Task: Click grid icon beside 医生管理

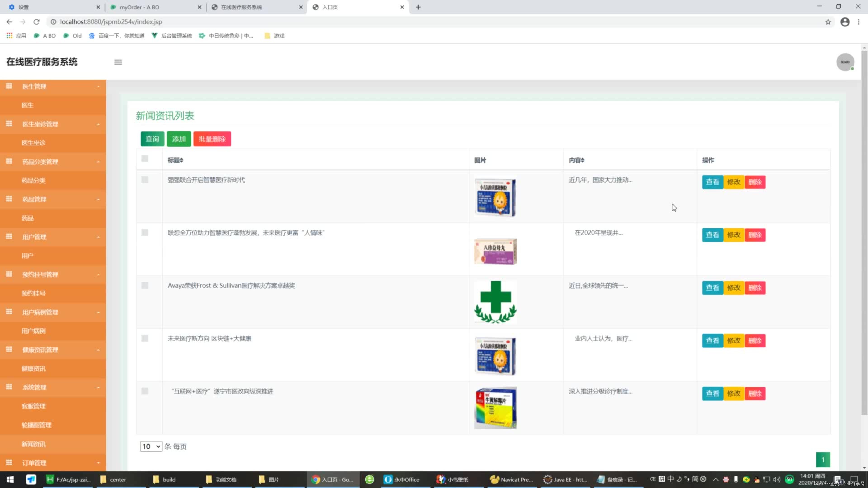Action: [x=9, y=86]
